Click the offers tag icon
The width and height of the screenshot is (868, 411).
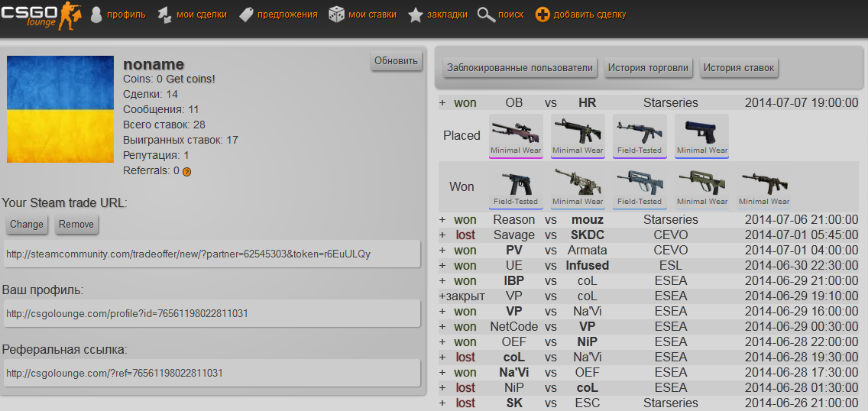pos(246,15)
